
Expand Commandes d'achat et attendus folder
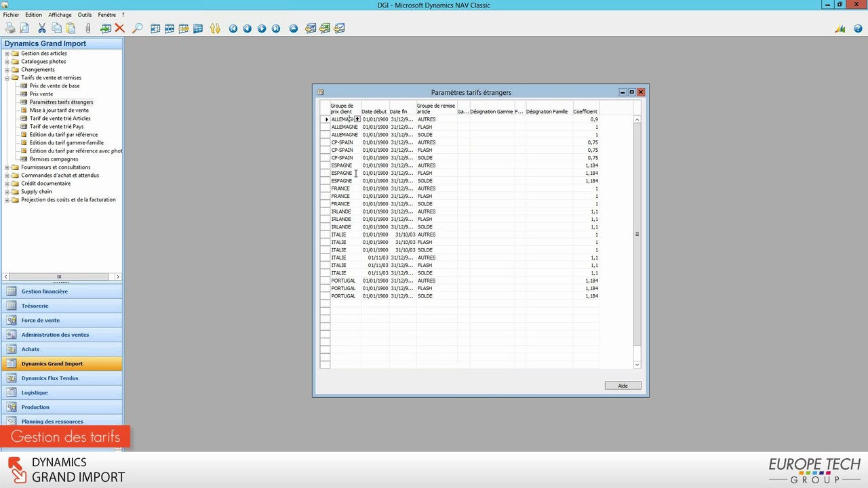click(7, 176)
